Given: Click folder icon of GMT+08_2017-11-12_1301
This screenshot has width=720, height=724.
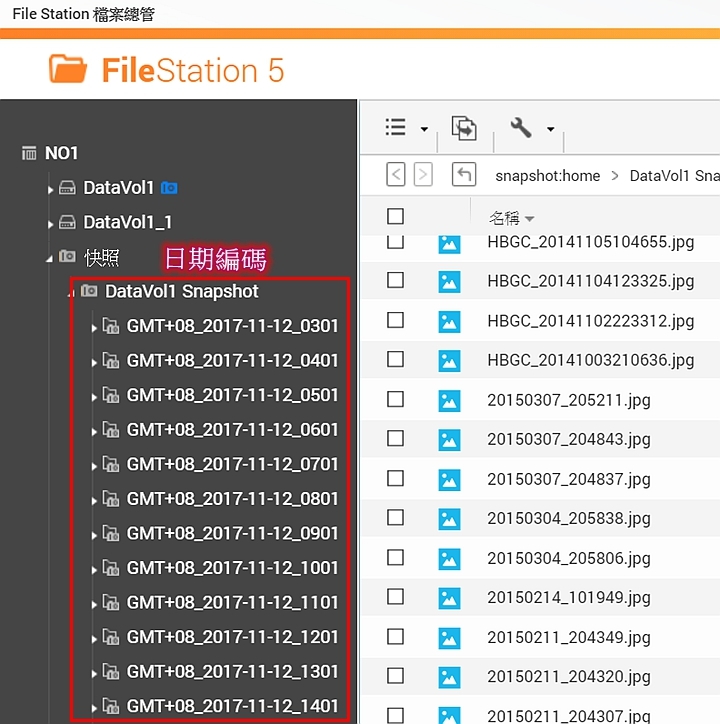Looking at the screenshot, I should click(110, 671).
